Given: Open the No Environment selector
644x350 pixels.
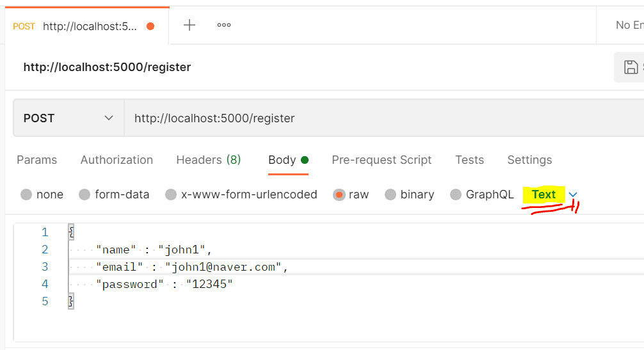Looking at the screenshot, I should point(629,25).
